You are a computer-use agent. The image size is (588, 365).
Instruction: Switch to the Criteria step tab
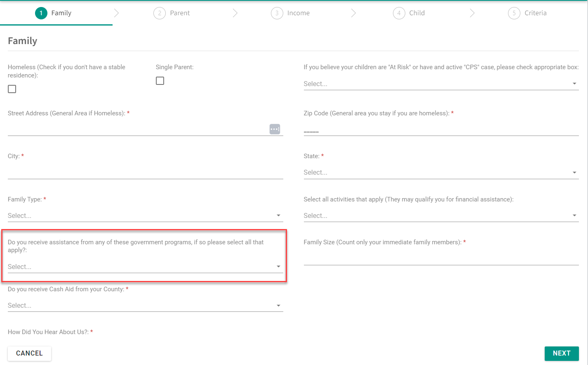(x=527, y=13)
